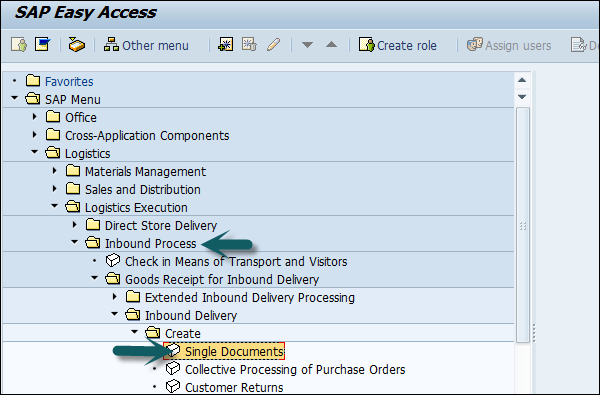The image size is (600, 395).
Task: Collapse the Create folder
Action: 134,332
